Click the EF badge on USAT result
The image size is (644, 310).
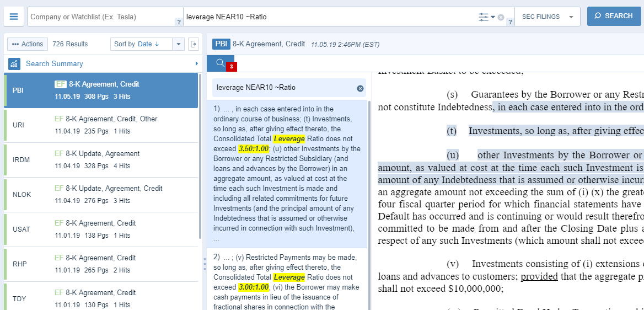click(x=59, y=223)
